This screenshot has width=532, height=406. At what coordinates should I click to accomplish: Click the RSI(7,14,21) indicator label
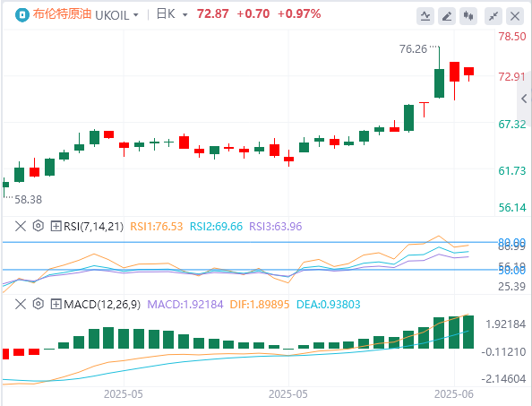(x=94, y=226)
